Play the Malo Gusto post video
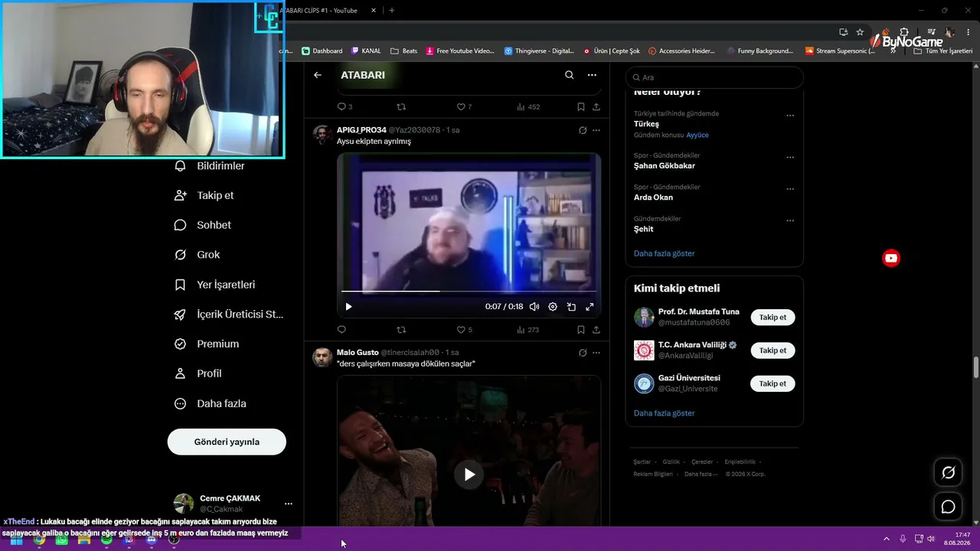 (469, 474)
